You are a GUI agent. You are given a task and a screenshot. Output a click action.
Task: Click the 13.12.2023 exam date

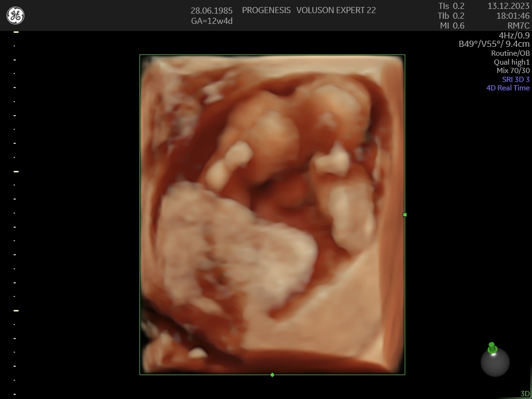(508, 6)
